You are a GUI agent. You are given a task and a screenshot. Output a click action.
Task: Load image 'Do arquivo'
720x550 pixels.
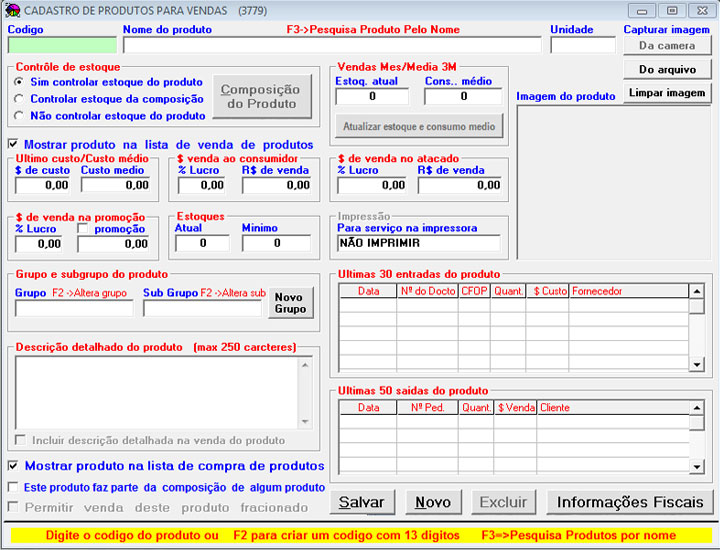point(667,69)
